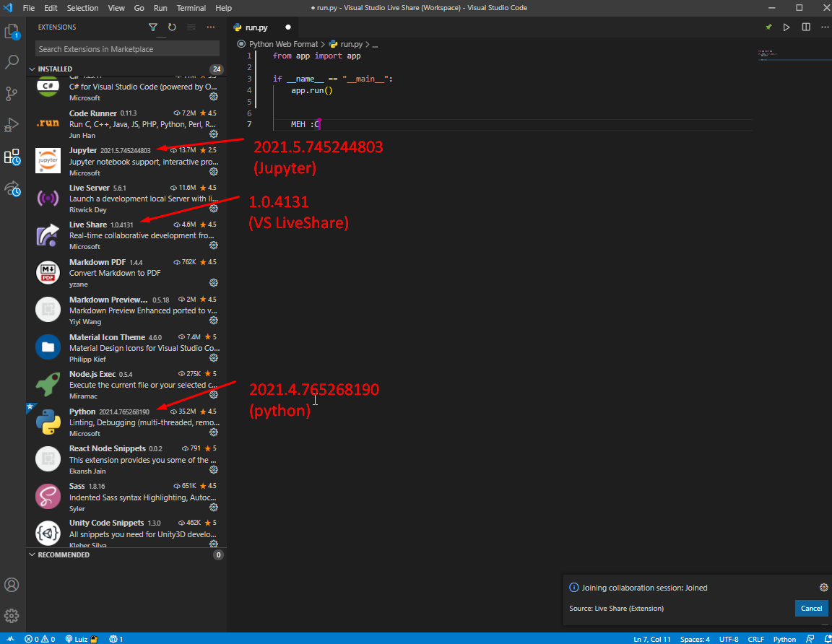Image resolution: width=832 pixels, height=644 pixels.
Task: Open manage gear for Markdown PDF extension
Action: click(x=213, y=283)
